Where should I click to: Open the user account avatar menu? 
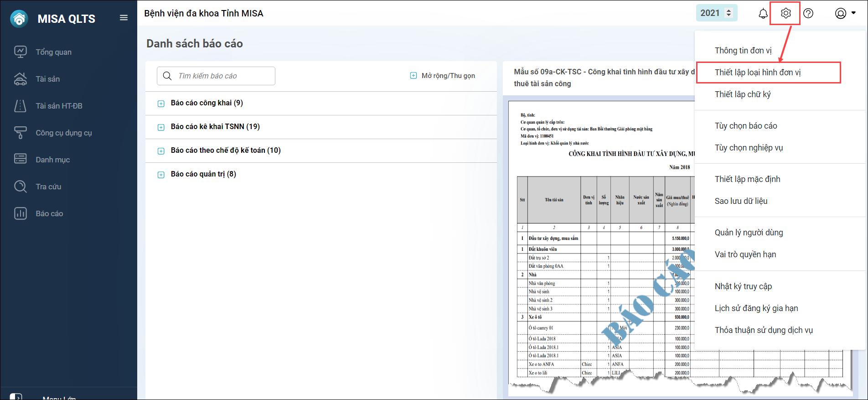845,14
